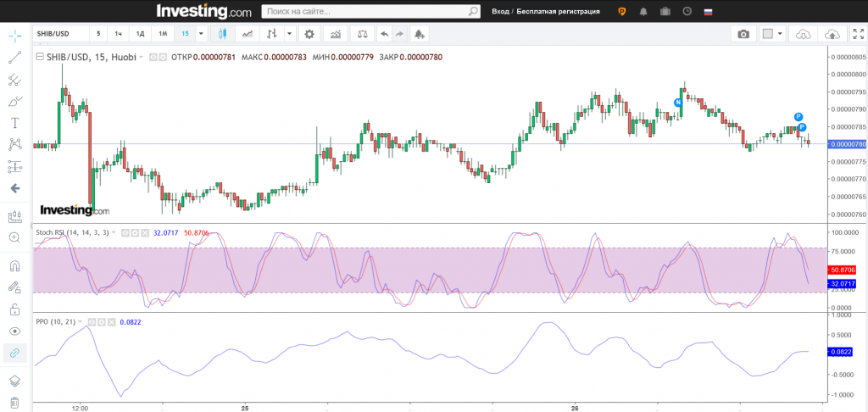Enter fullscreen chart mode

click(x=857, y=34)
